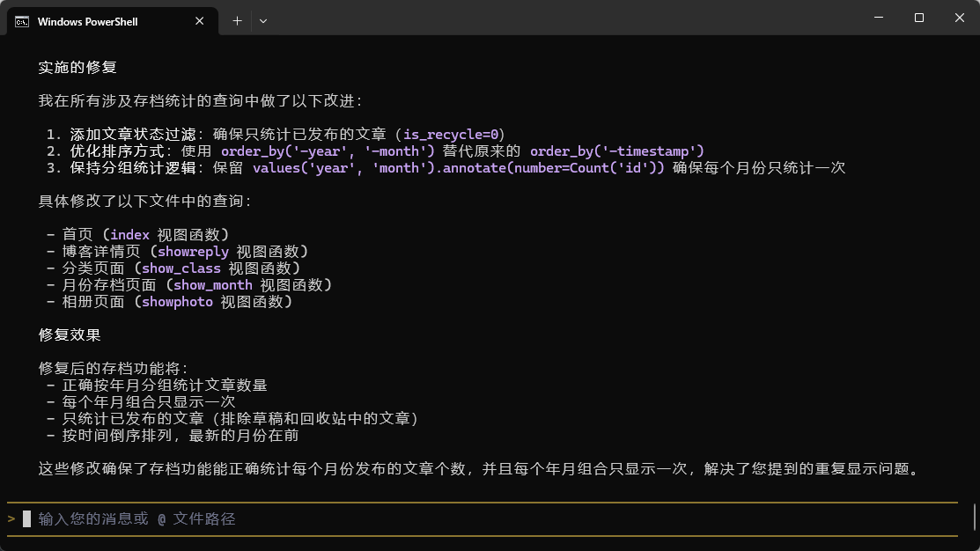Click the 修复效果 heading

pos(69,334)
